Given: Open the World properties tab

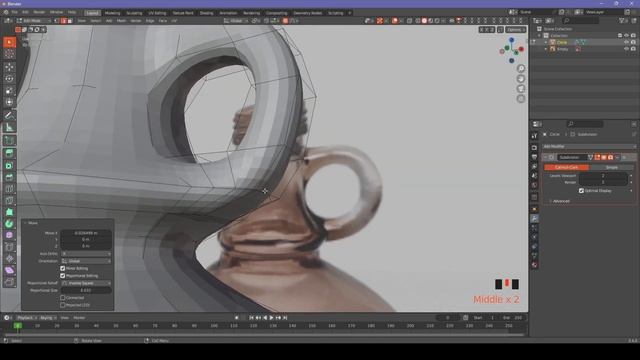Looking at the screenshot, I should pos(534,185).
